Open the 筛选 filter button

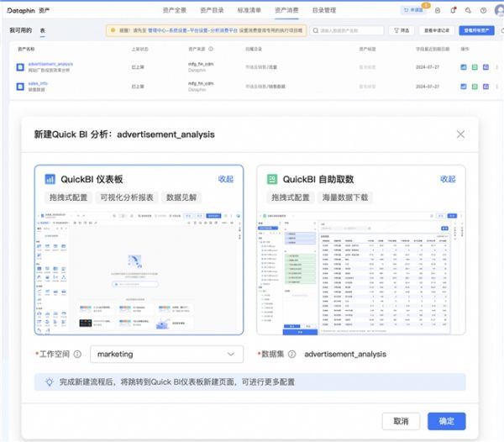(402, 30)
